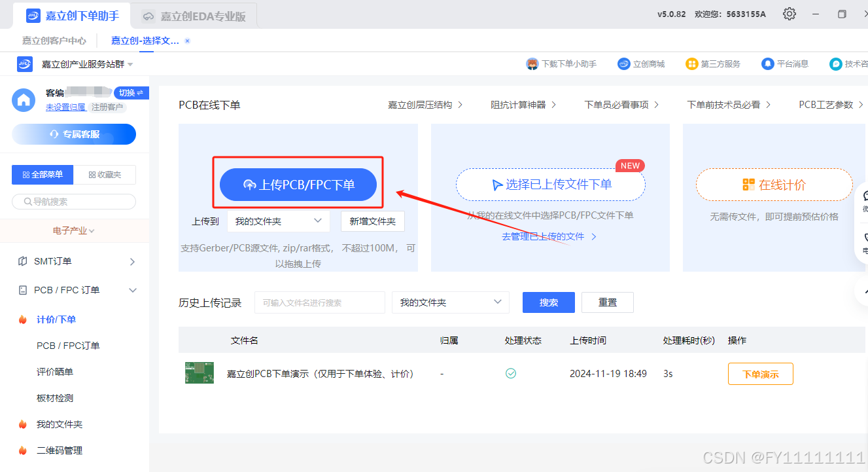Viewport: 868px width, 472px height.
Task: Open 二维码管理 menu item
Action: click(60, 450)
